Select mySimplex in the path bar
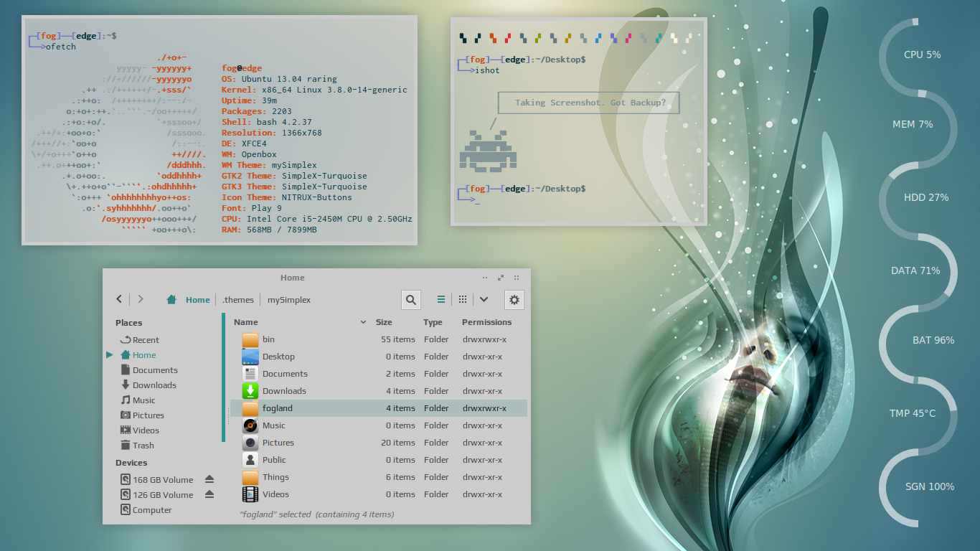Image resolution: width=980 pixels, height=551 pixels. click(x=289, y=300)
